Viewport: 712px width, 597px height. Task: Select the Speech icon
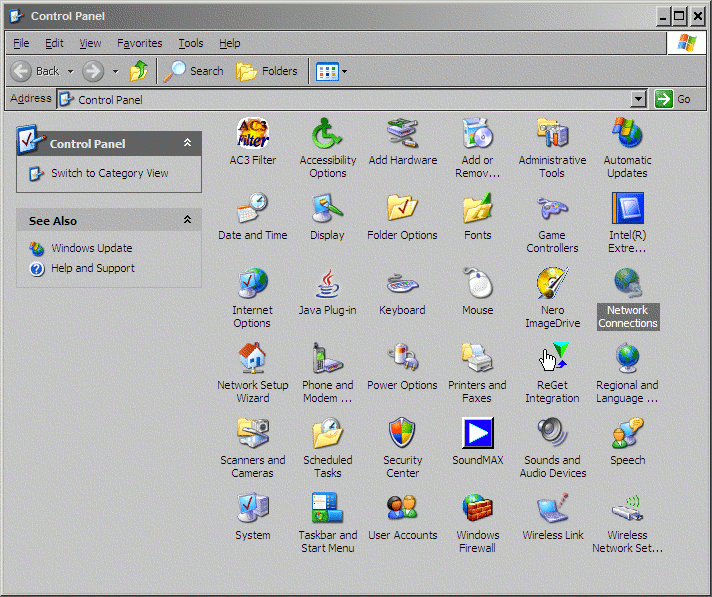coord(627,433)
